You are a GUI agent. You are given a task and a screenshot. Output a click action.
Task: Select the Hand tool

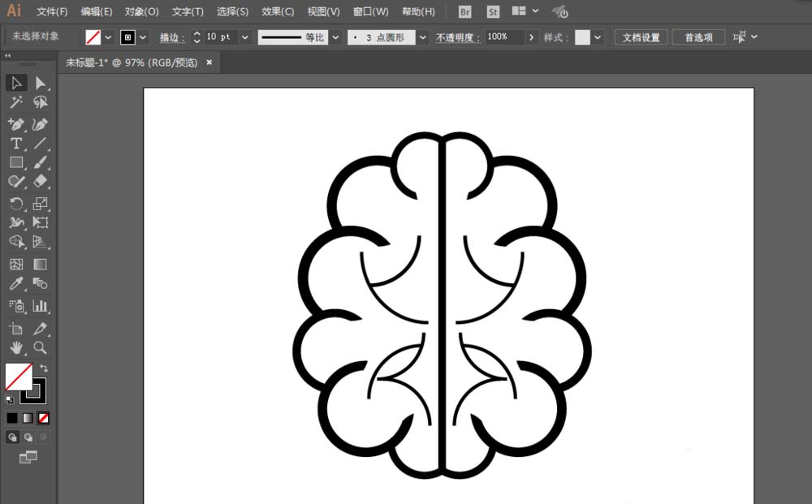[16, 347]
